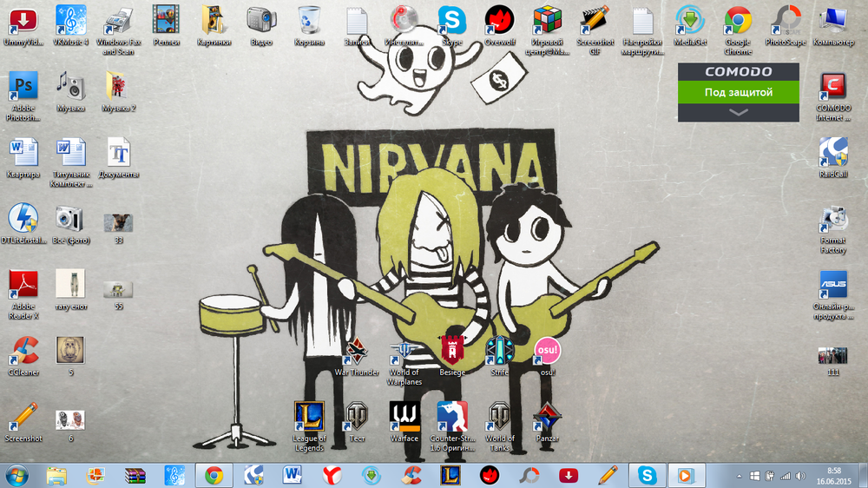This screenshot has height=488, width=868.
Task: Open the Титульник Комплект Word document
Action: click(x=71, y=163)
